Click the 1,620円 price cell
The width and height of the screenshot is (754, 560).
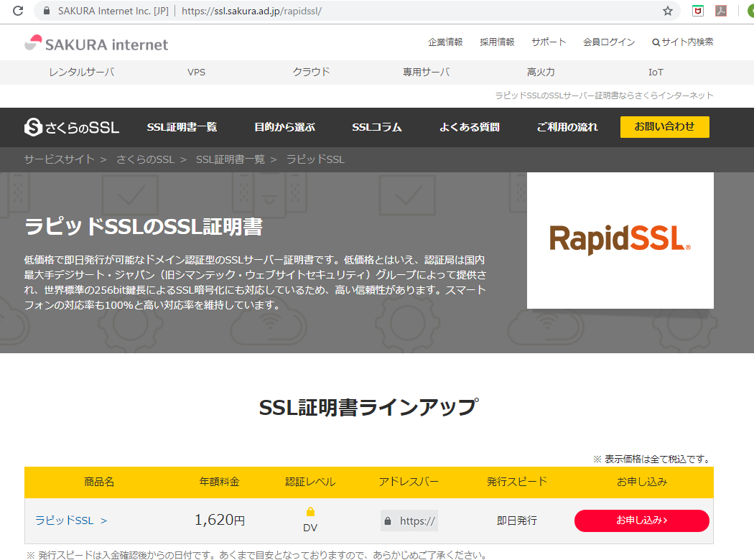(220, 520)
